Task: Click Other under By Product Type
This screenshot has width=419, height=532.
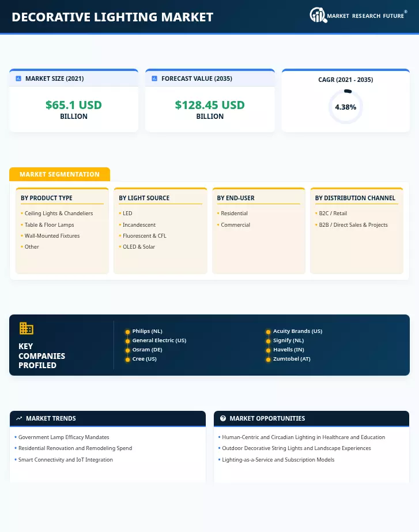Action: [32, 246]
